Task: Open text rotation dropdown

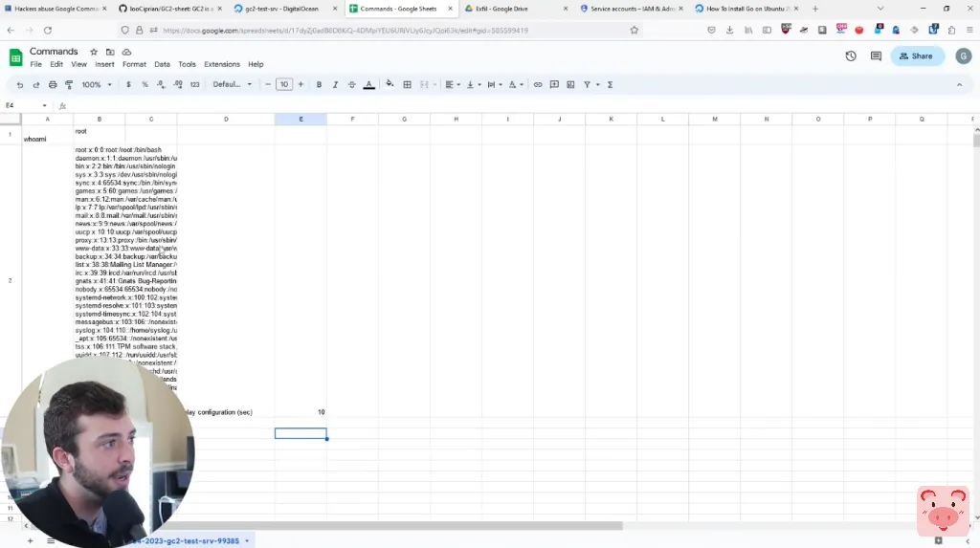Action: click(x=516, y=85)
